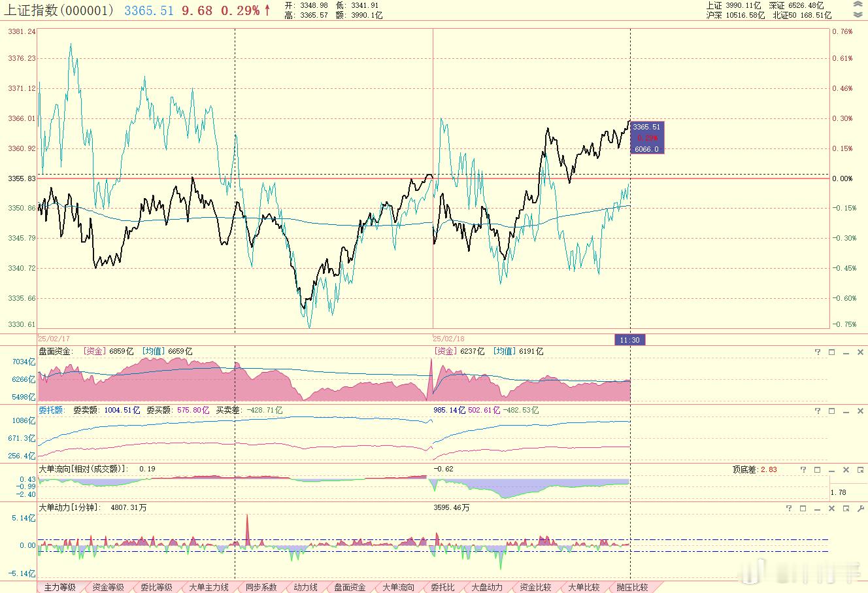Click the 上证指数(000001) title
This screenshot has width=868, height=593.
point(60,10)
